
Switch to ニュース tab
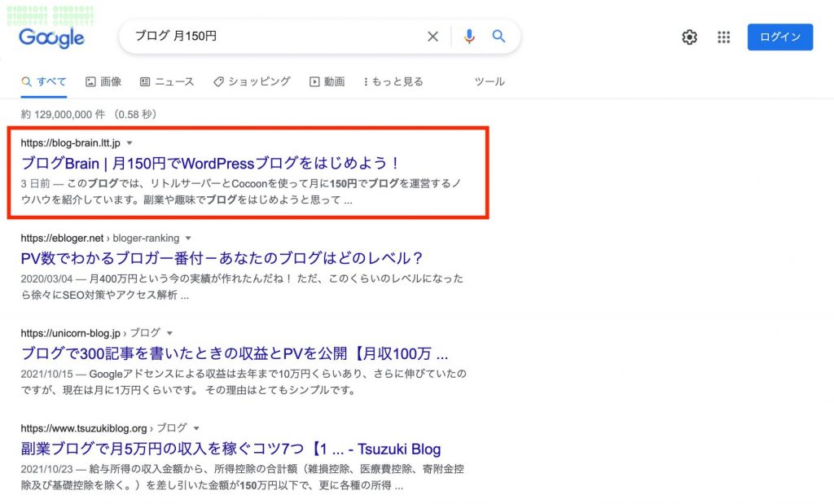(x=167, y=81)
